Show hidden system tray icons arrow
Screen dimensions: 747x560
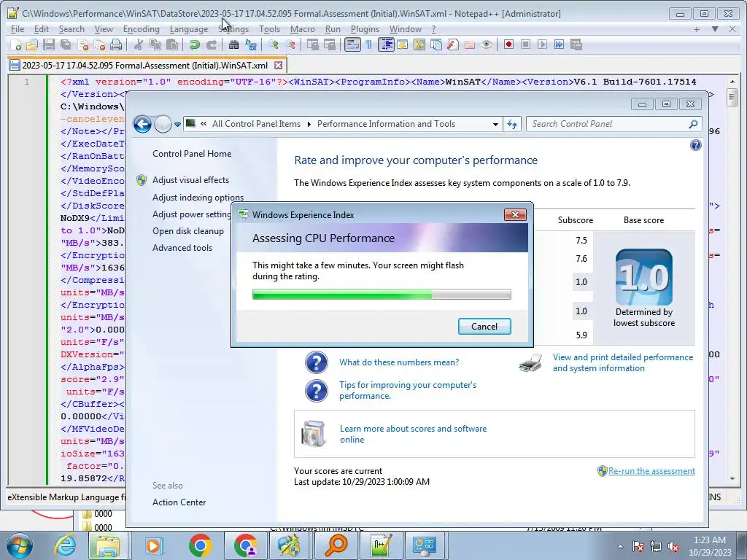click(620, 546)
